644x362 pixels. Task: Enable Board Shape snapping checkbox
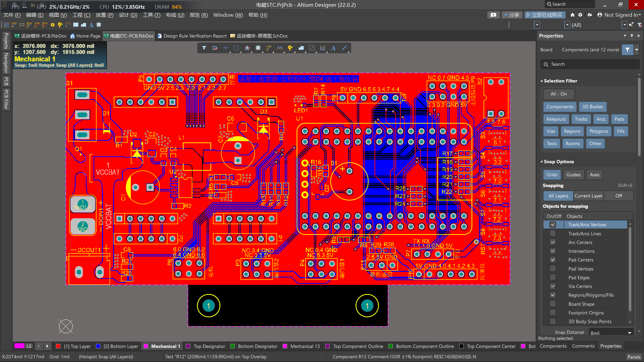(x=553, y=304)
